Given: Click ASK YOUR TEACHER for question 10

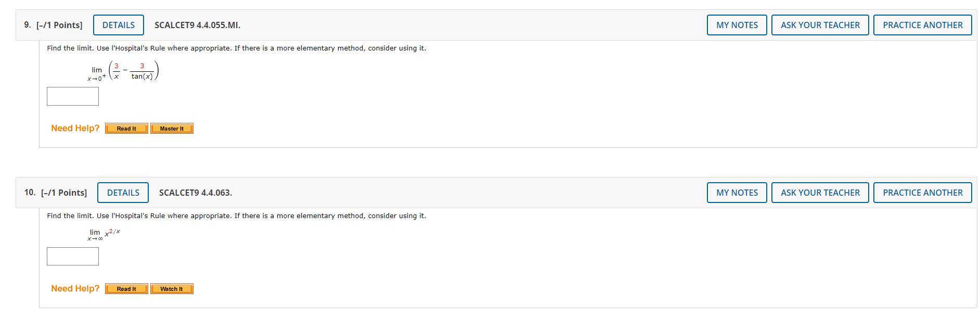Looking at the screenshot, I should pos(820,193).
